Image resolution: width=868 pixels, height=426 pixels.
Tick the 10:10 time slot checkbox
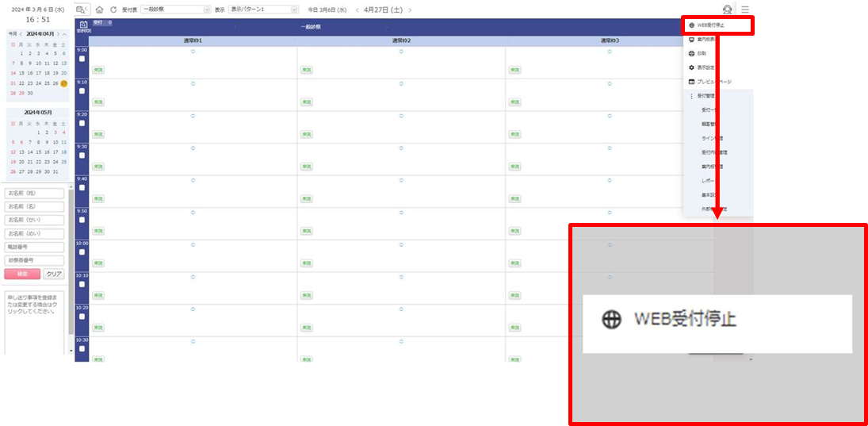82,285
